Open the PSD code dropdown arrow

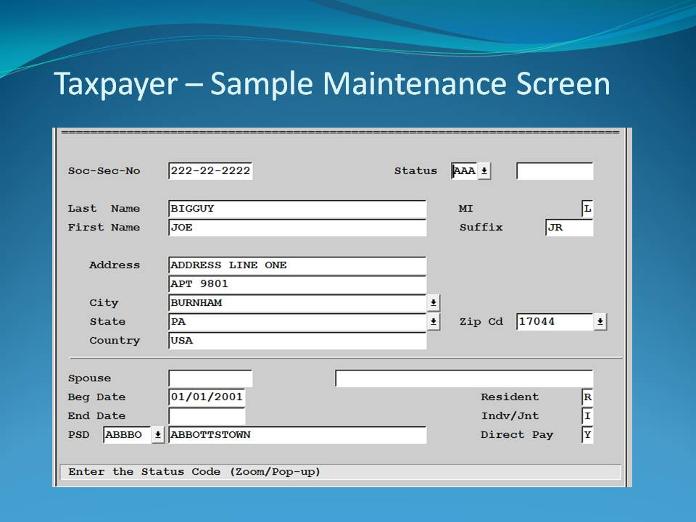[x=158, y=435]
